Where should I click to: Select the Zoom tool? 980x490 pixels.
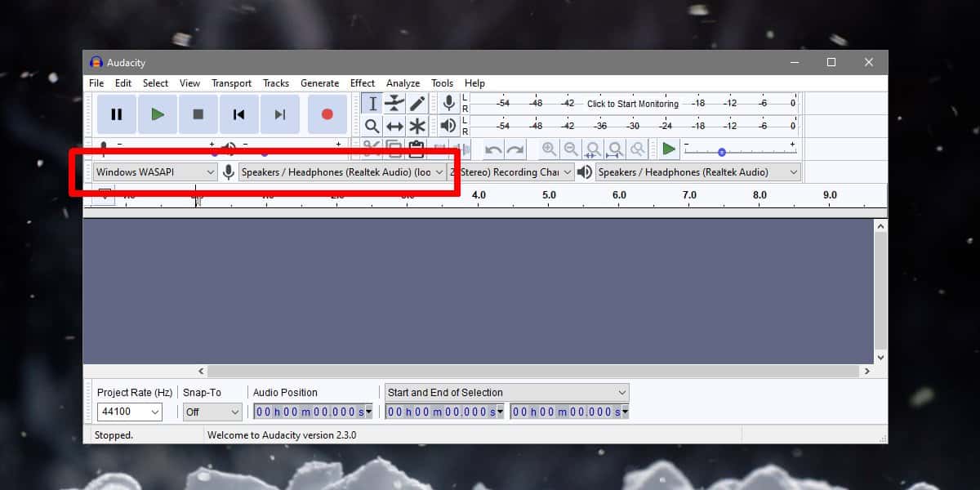point(372,125)
